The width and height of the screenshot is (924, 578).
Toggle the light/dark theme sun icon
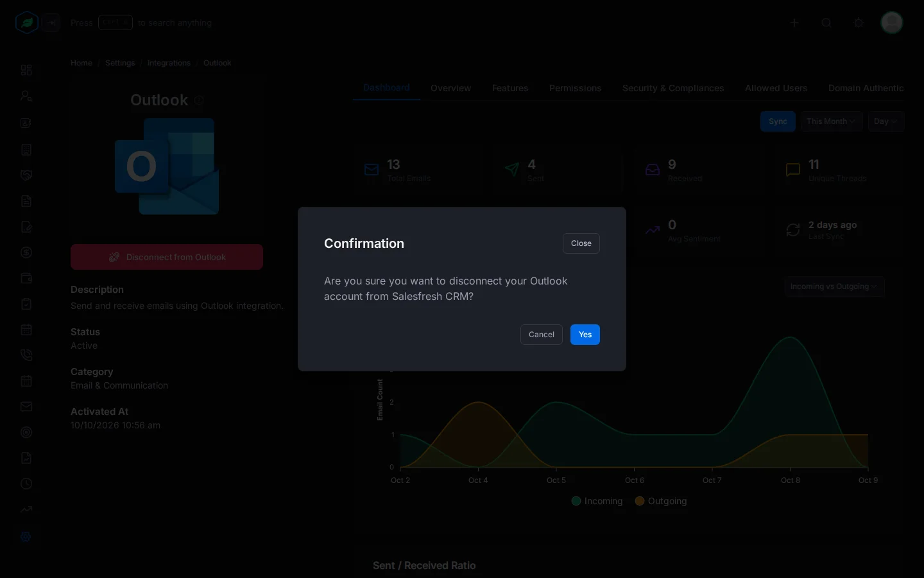859,22
